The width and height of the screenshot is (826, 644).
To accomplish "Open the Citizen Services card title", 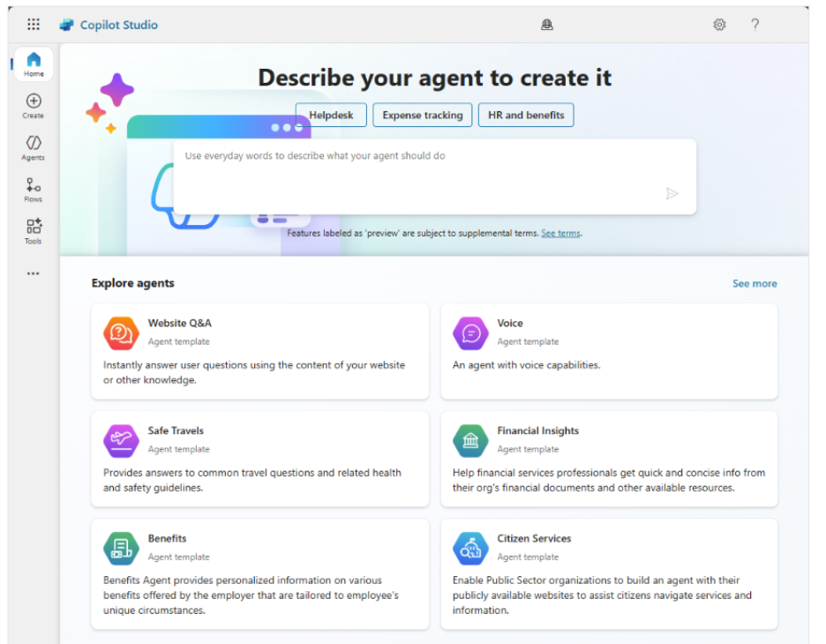I will [x=534, y=539].
